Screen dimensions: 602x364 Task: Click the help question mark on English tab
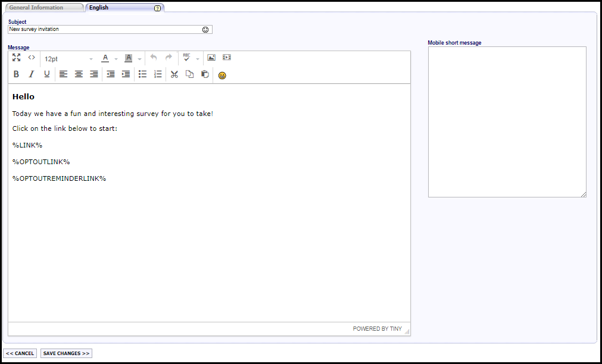pyautogui.click(x=157, y=8)
